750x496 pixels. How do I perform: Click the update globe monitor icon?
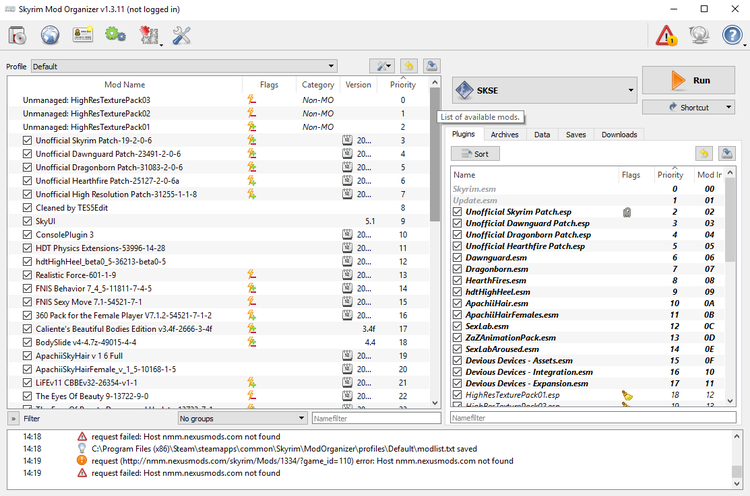coord(699,35)
